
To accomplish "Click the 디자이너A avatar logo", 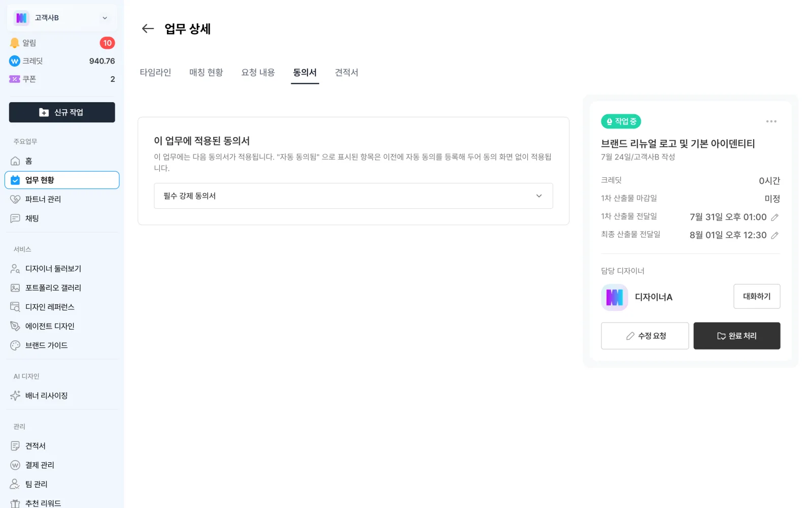I will click(614, 297).
